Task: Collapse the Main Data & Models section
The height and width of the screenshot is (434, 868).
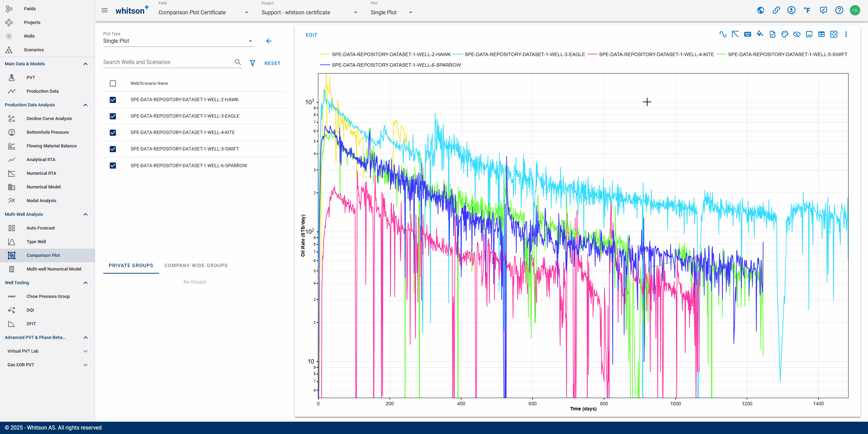Action: (85, 64)
